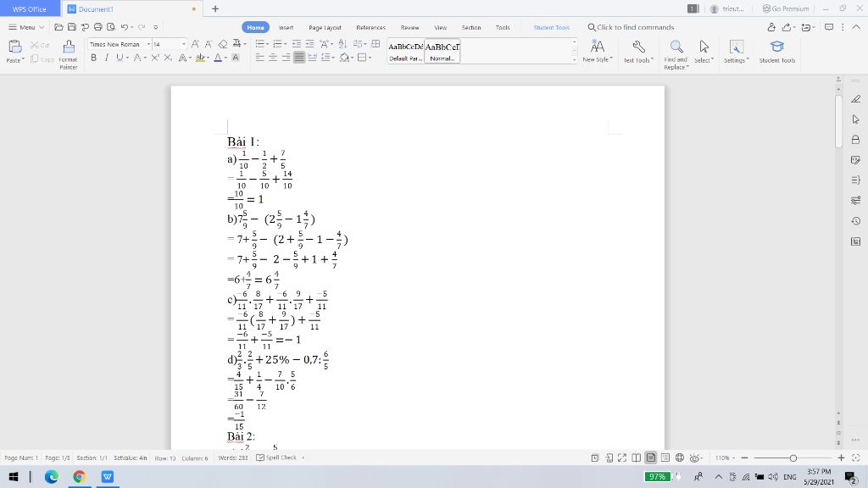Open a new document tab with plus

coord(215,8)
